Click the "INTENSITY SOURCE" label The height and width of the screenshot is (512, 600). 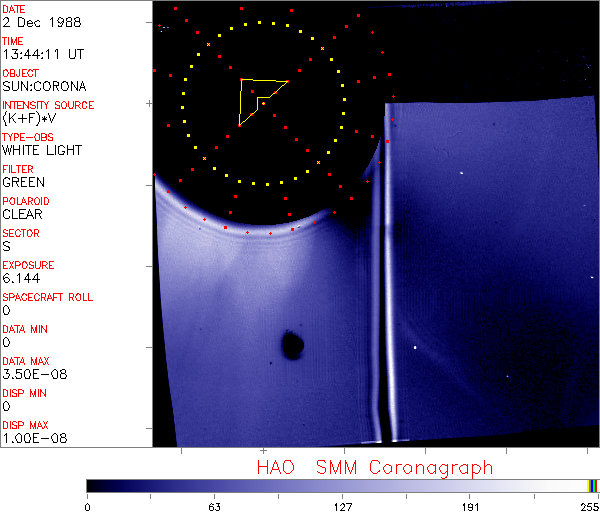[x=48, y=105]
